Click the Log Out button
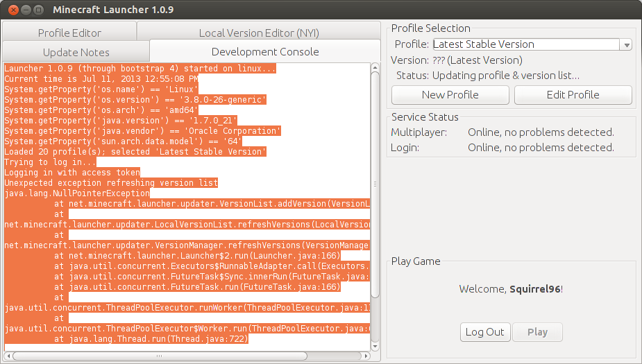This screenshot has width=642, height=364. pyautogui.click(x=485, y=331)
